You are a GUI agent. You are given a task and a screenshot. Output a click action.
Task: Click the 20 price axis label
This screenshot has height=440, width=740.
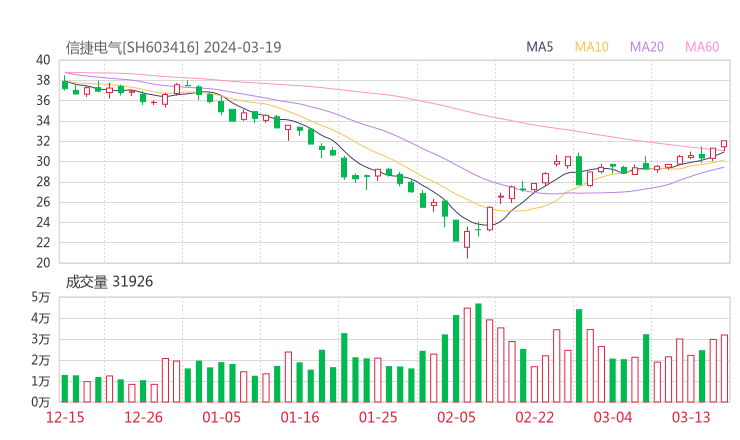pyautogui.click(x=43, y=263)
